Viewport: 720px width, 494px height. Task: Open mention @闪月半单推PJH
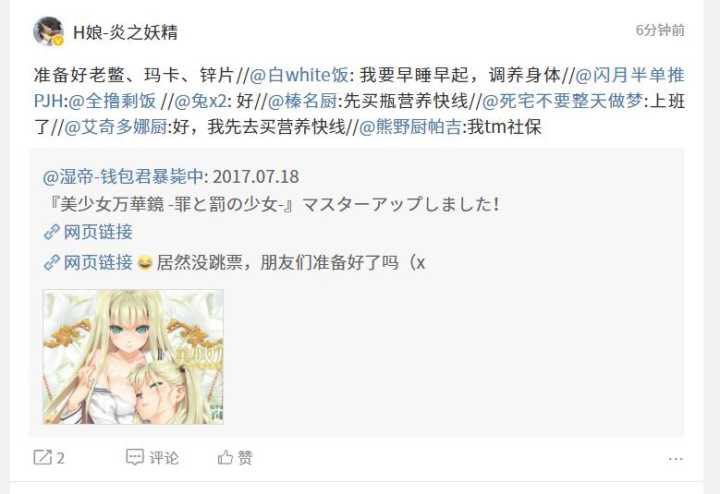[359, 88]
